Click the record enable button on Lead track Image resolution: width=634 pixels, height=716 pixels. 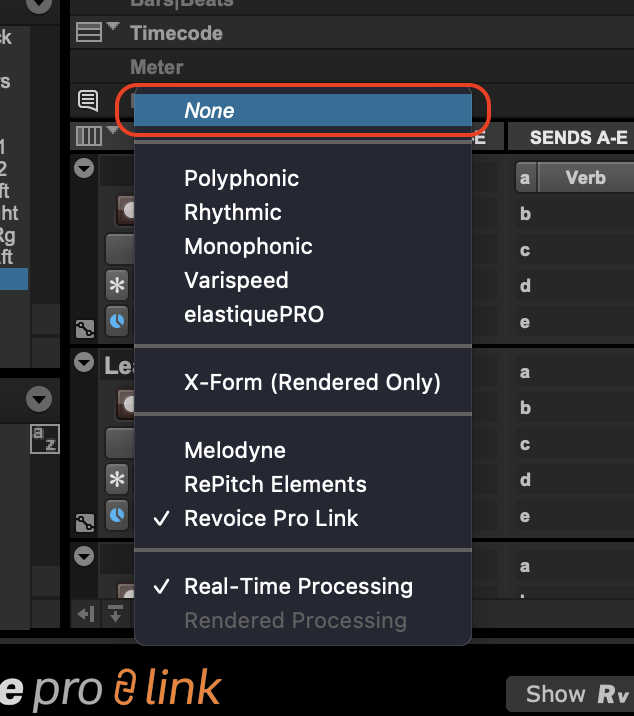click(126, 404)
